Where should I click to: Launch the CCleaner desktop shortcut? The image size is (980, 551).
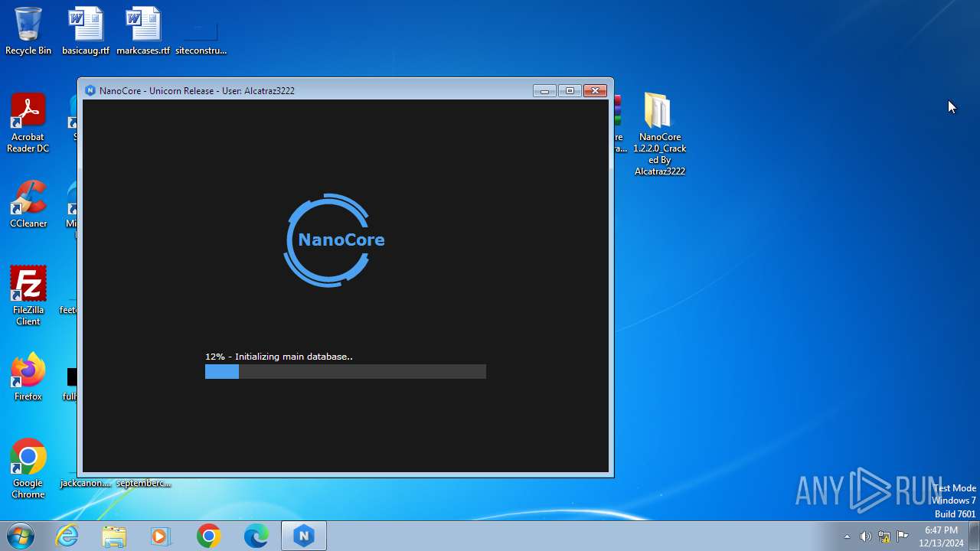[28, 204]
